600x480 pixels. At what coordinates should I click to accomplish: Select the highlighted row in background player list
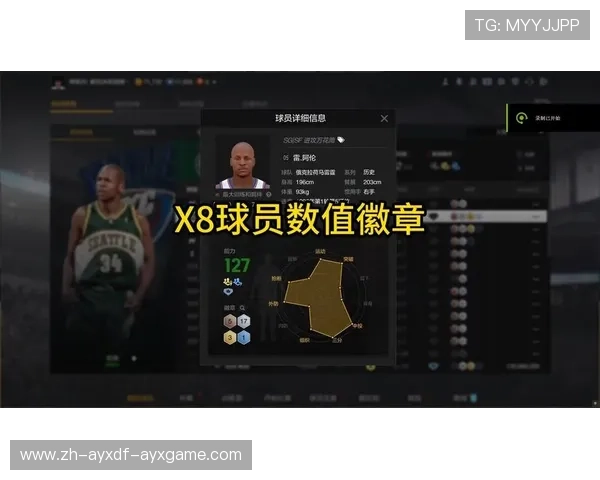click(x=486, y=216)
